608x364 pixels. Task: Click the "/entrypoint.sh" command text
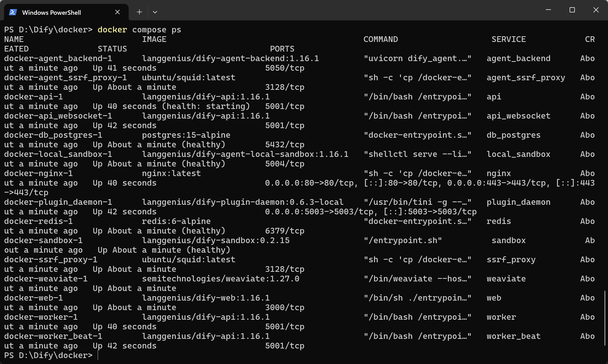click(x=403, y=241)
